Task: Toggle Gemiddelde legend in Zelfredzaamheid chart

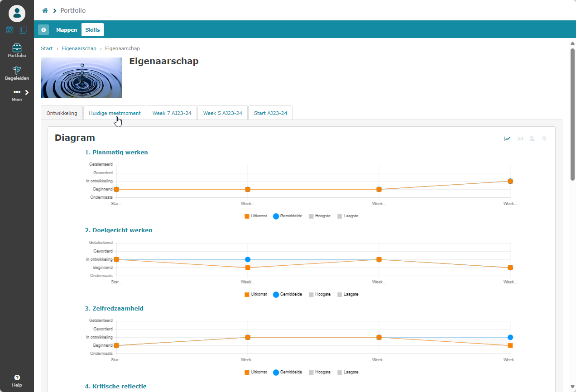Action: tap(288, 372)
